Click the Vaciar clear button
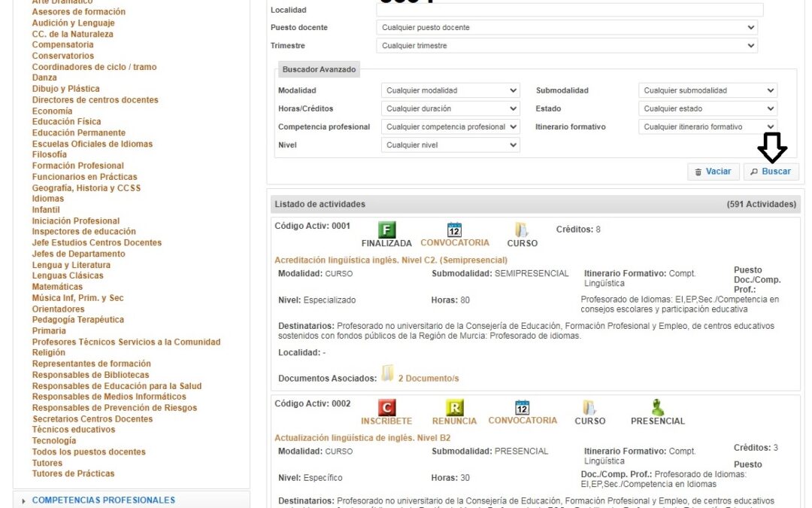The height and width of the screenshot is (508, 812). click(x=713, y=172)
